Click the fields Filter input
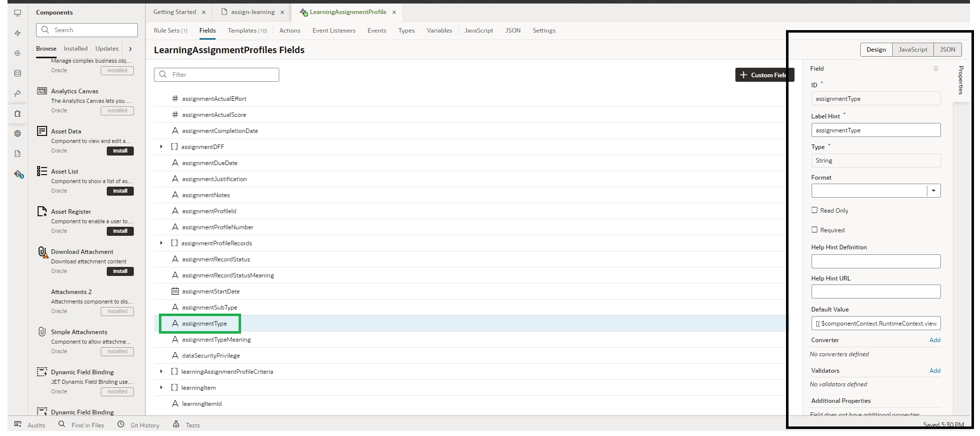Image resolution: width=980 pixels, height=436 pixels. (217, 75)
